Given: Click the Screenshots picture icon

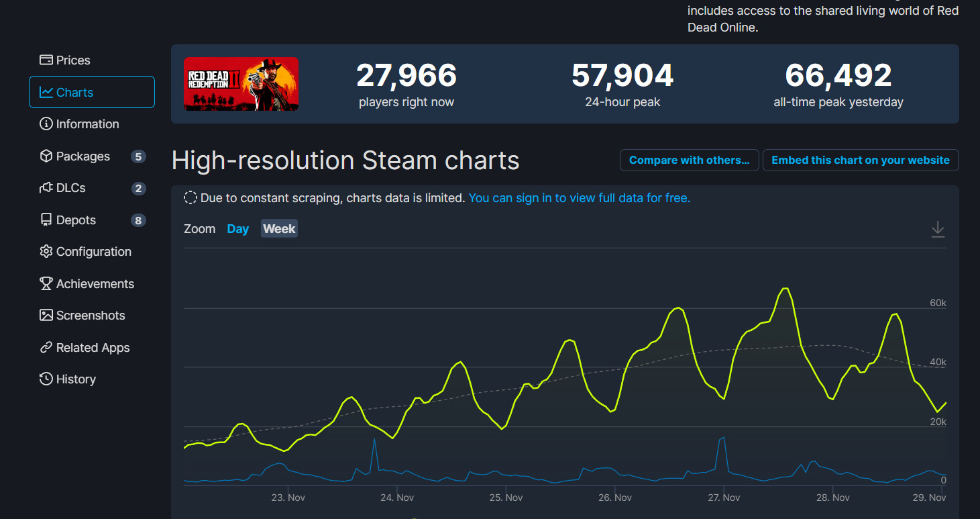Looking at the screenshot, I should pyautogui.click(x=46, y=315).
